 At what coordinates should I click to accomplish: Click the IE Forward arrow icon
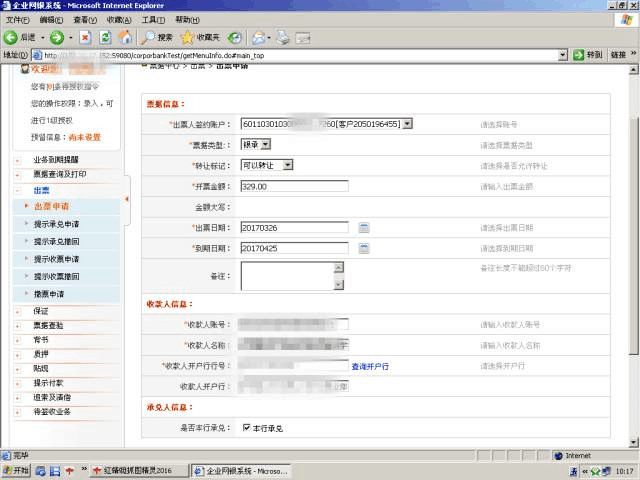point(57,38)
